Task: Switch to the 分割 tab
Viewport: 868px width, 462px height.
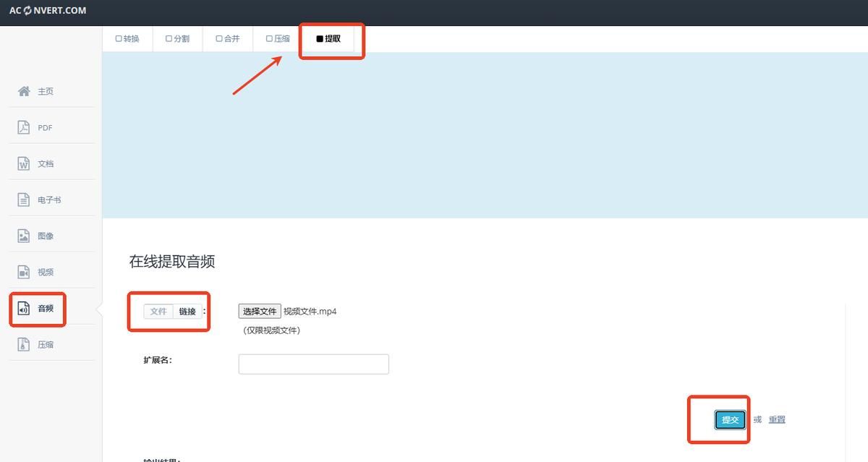Action: click(178, 39)
